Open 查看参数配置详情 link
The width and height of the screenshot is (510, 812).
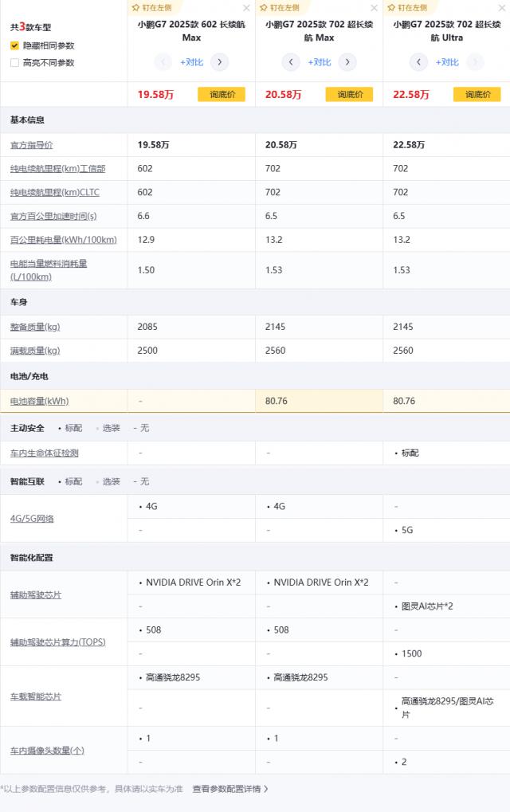tap(230, 789)
